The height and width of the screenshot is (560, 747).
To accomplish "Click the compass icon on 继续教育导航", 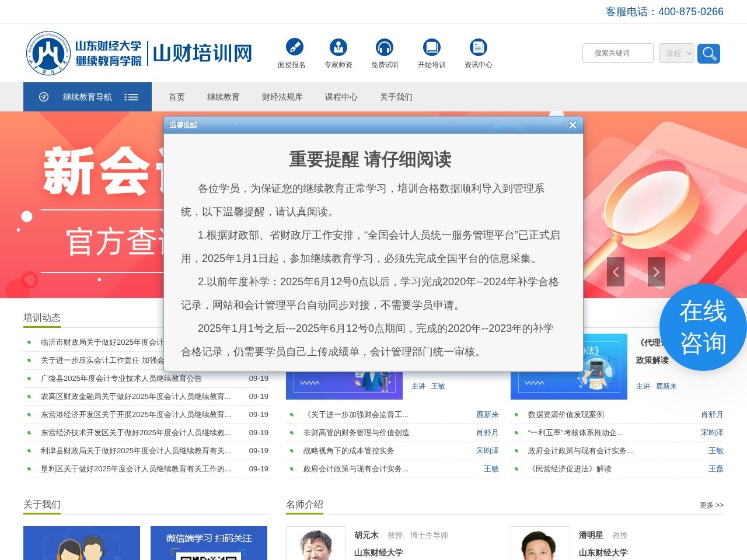I will [x=43, y=97].
